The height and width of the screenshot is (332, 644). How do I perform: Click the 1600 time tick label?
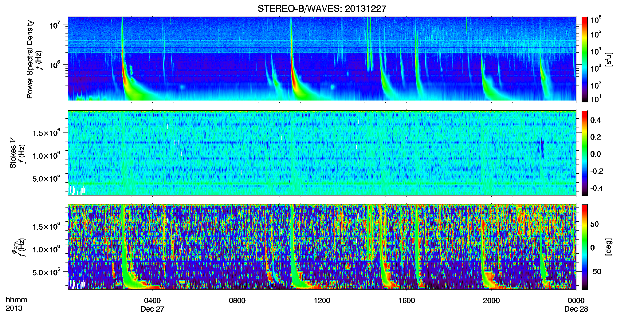[x=407, y=300]
